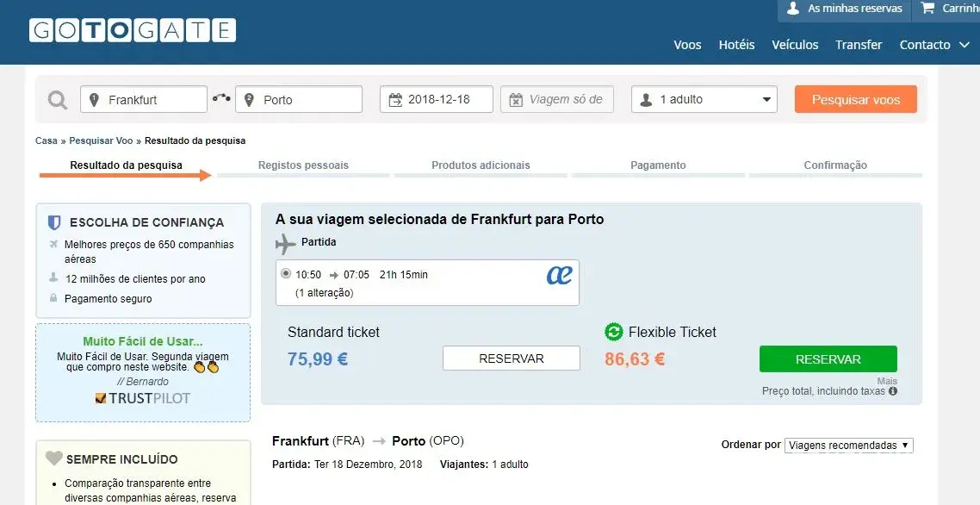
Task: Open the Voos menu item
Action: 687,45
